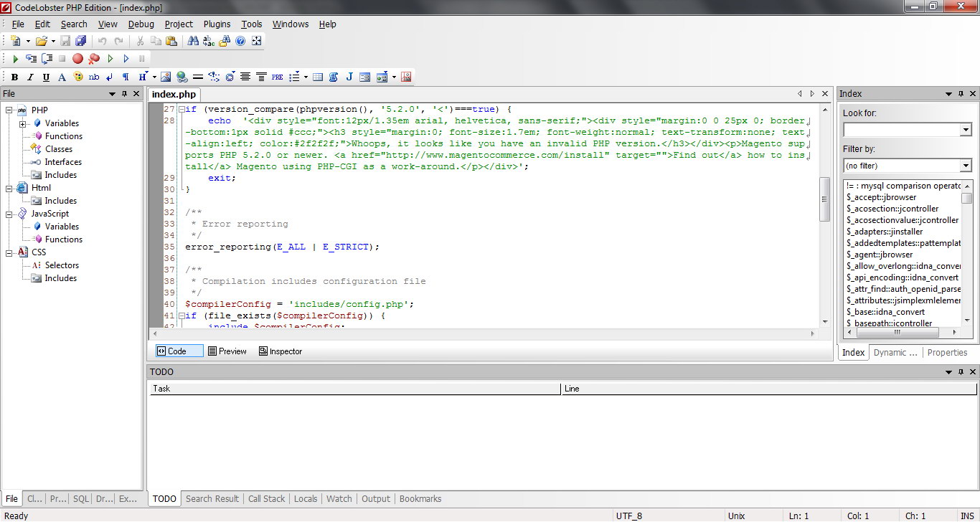The width and height of the screenshot is (980, 522).
Task: Open the Debug menu
Action: coord(141,24)
